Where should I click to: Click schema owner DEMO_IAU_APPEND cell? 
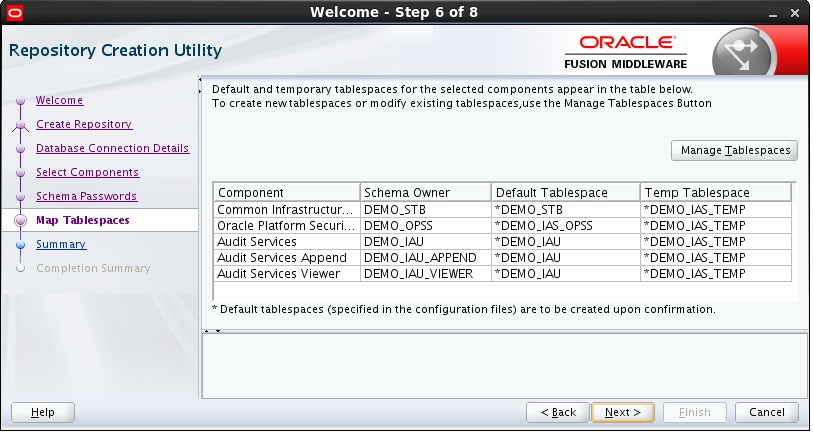tap(426, 258)
